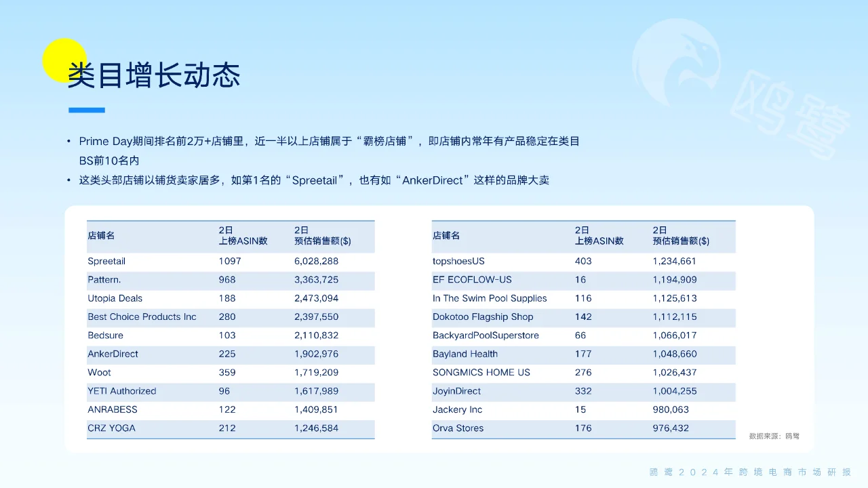This screenshot has width=868, height=488.
Task: Click the data source label 数据来源：鸥鹭
Action: (774, 436)
